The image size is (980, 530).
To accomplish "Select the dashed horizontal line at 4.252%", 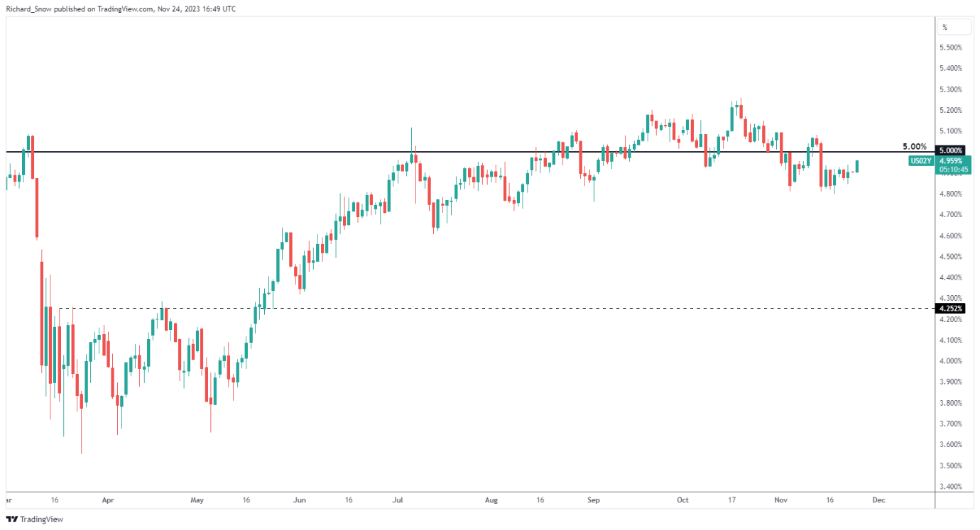I will tap(497, 308).
